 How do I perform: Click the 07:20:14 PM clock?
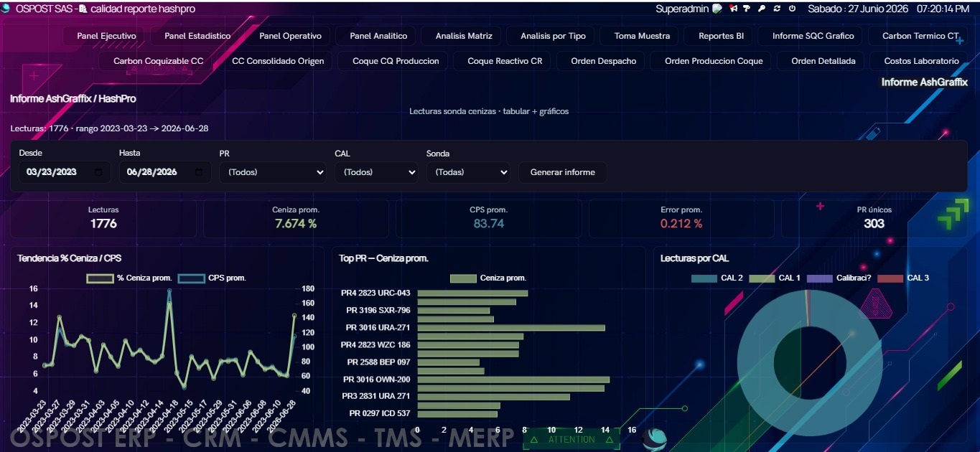(x=943, y=9)
